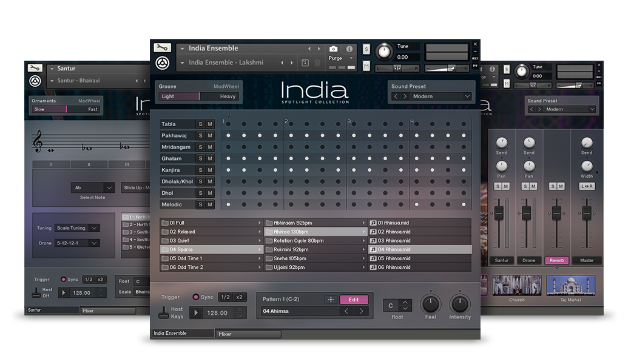The width and height of the screenshot is (631, 364).
Task: Mute the Dhol track
Action: click(210, 193)
